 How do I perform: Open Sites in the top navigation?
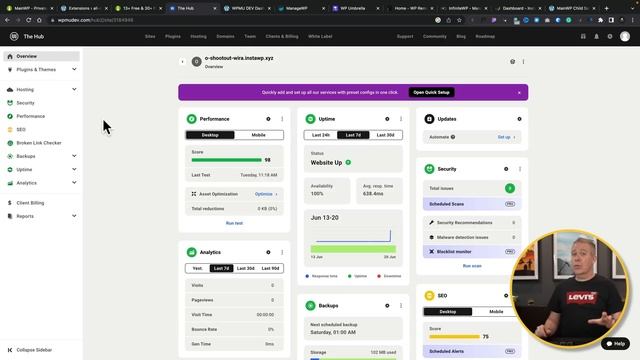pyautogui.click(x=150, y=36)
